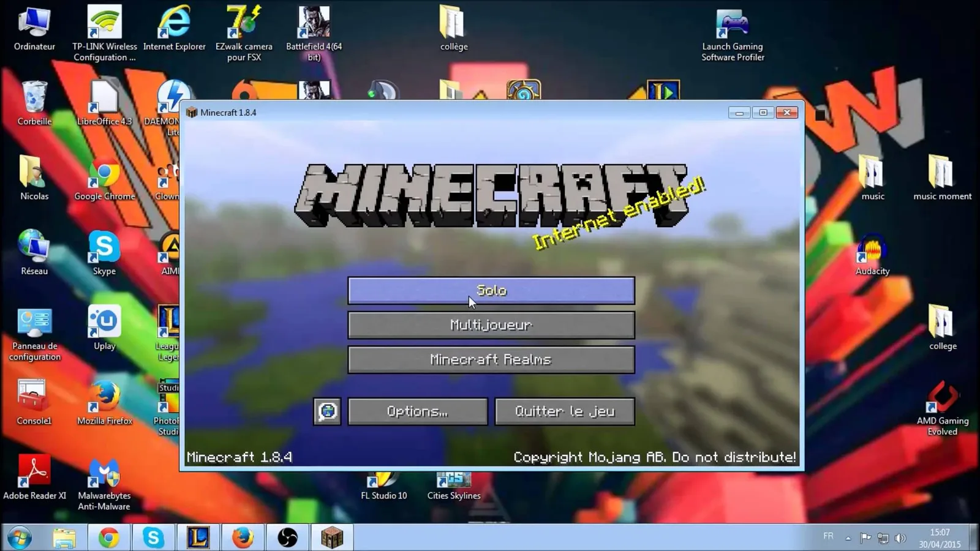The height and width of the screenshot is (551, 980).
Task: Click Chrome icon in the taskbar
Action: 109,538
